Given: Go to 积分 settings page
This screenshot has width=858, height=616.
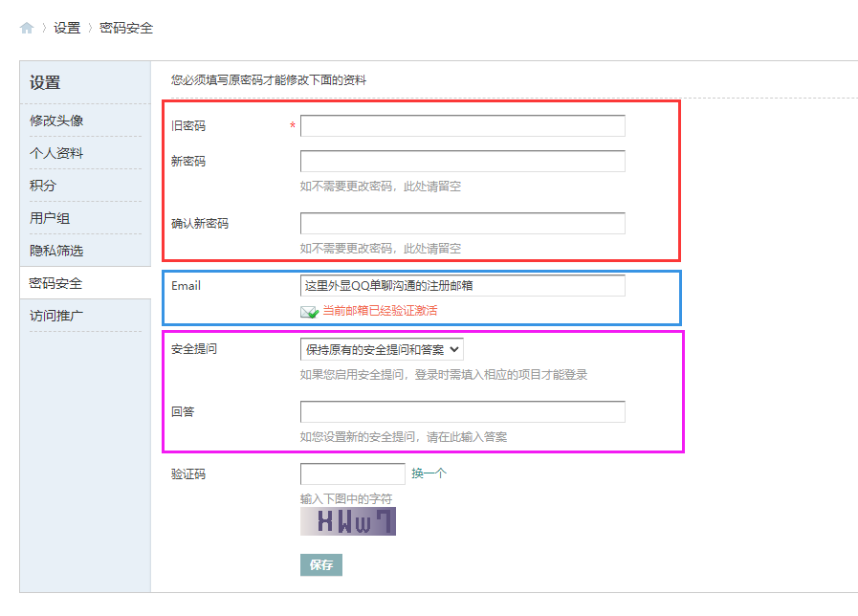Looking at the screenshot, I should 43,186.
